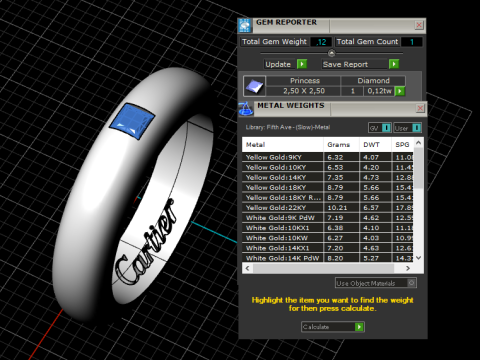Click the green arrow next to Update
480x360 pixels.
point(302,64)
